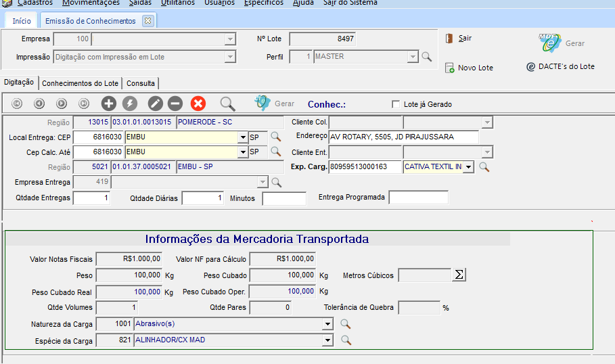The width and height of the screenshot is (615, 364).
Task: Toggle the Lote já Gerado checkbox
Action: (x=396, y=104)
